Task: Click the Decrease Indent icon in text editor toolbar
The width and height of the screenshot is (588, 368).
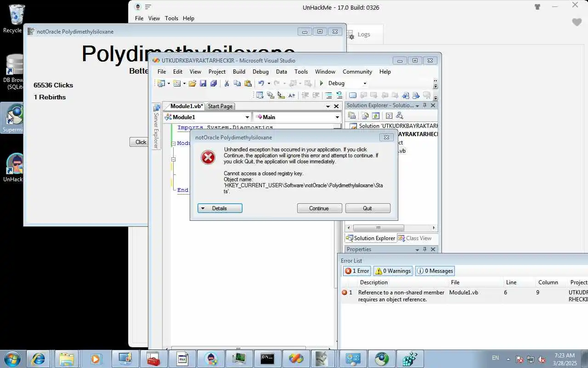Action: (305, 95)
